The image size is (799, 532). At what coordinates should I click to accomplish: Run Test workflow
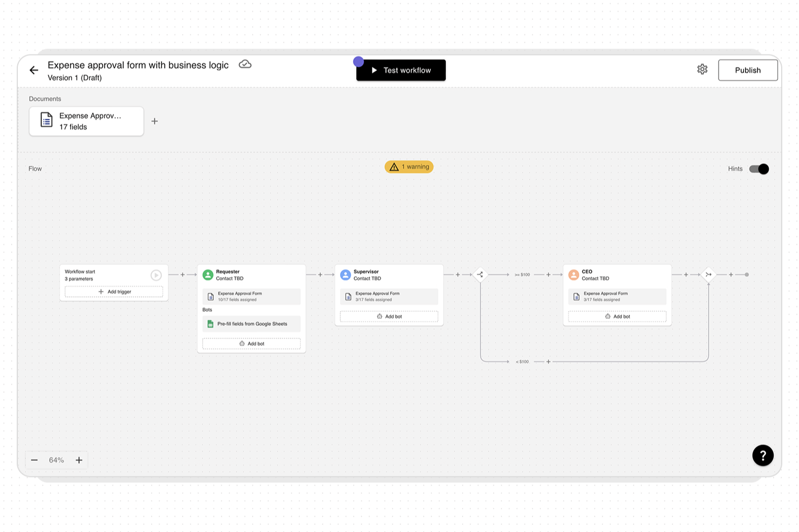click(401, 70)
